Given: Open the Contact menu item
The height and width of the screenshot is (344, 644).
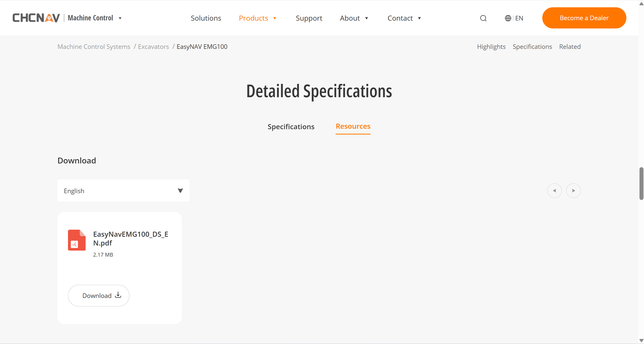Looking at the screenshot, I should click(400, 18).
